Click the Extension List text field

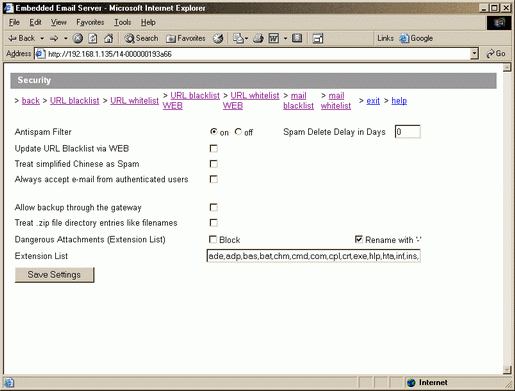point(313,256)
